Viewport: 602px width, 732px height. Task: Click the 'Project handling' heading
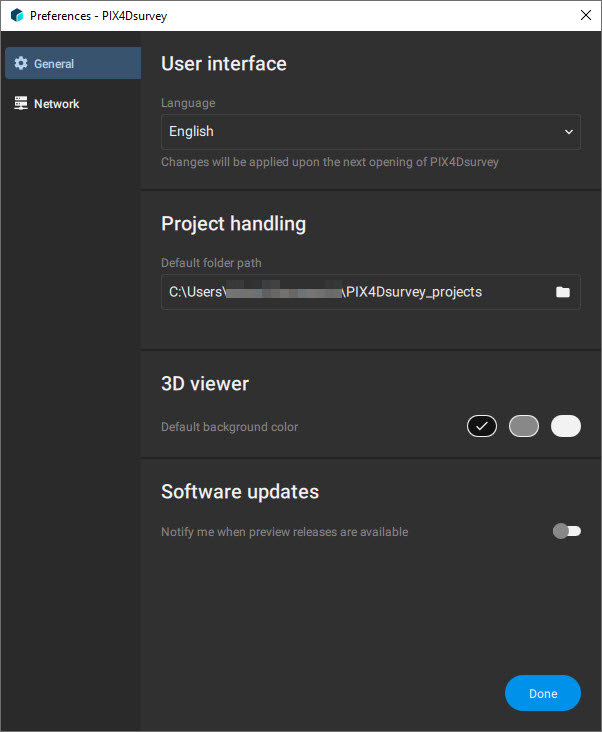pyautogui.click(x=233, y=224)
